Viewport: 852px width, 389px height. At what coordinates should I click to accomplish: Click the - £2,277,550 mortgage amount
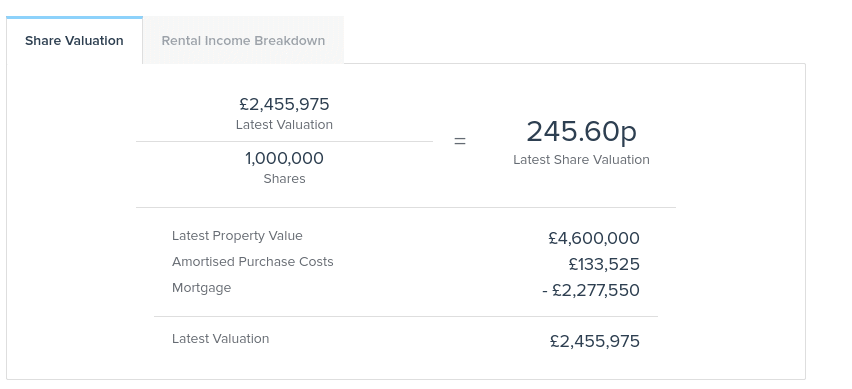[591, 290]
